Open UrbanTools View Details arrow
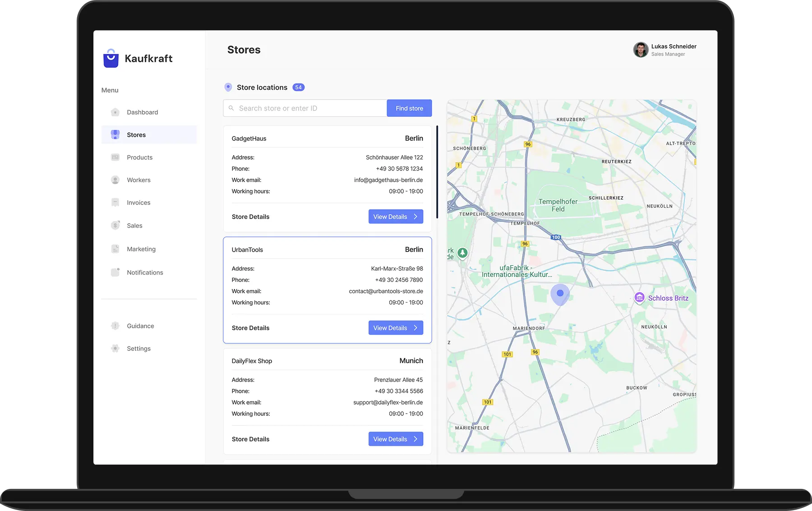 coord(415,328)
